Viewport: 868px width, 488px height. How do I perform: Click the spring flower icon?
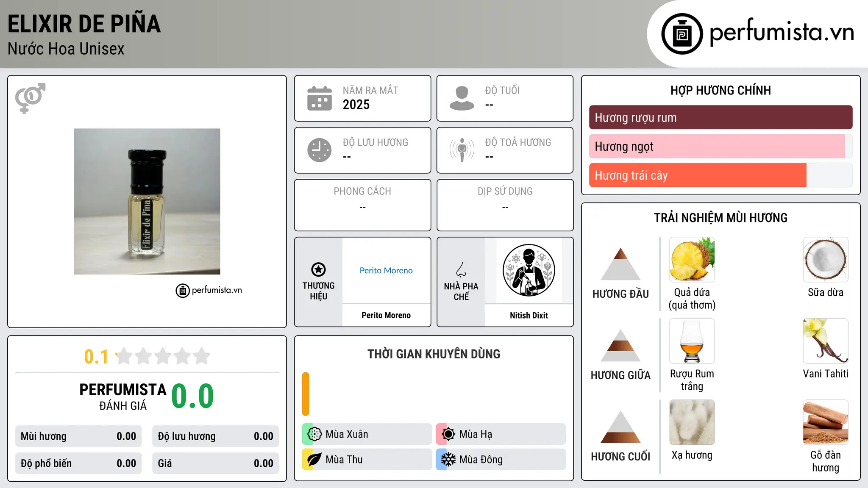click(314, 434)
